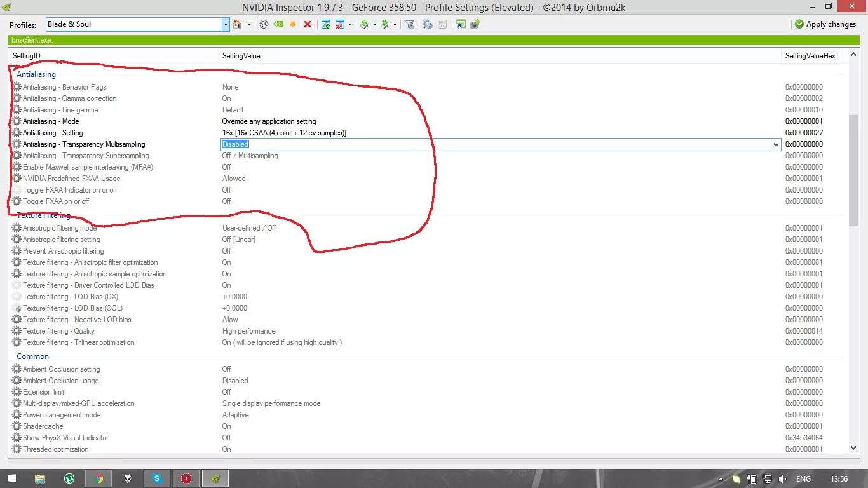Open the Remove application dropdown arrow
The height and width of the screenshot is (488, 868).
(x=350, y=24)
